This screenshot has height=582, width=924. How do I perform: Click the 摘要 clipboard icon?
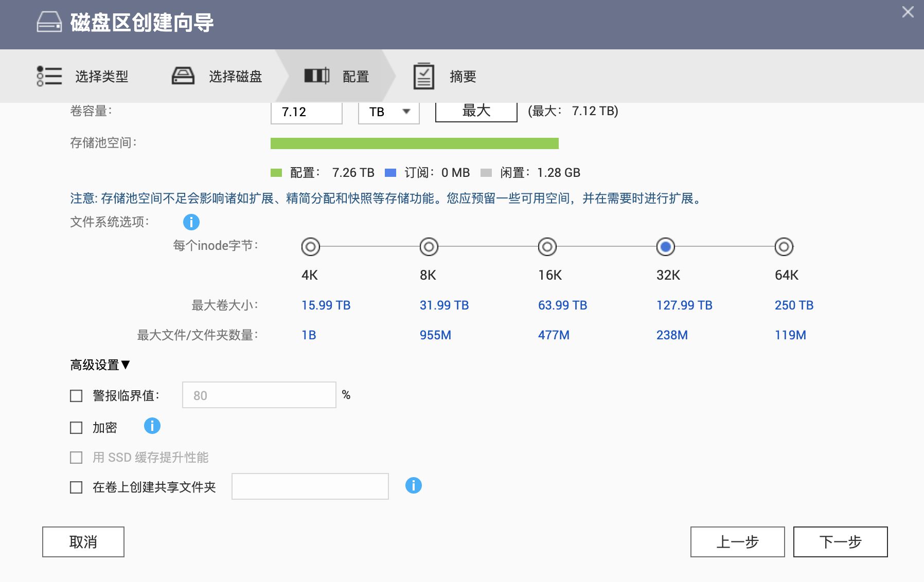pyautogui.click(x=423, y=76)
